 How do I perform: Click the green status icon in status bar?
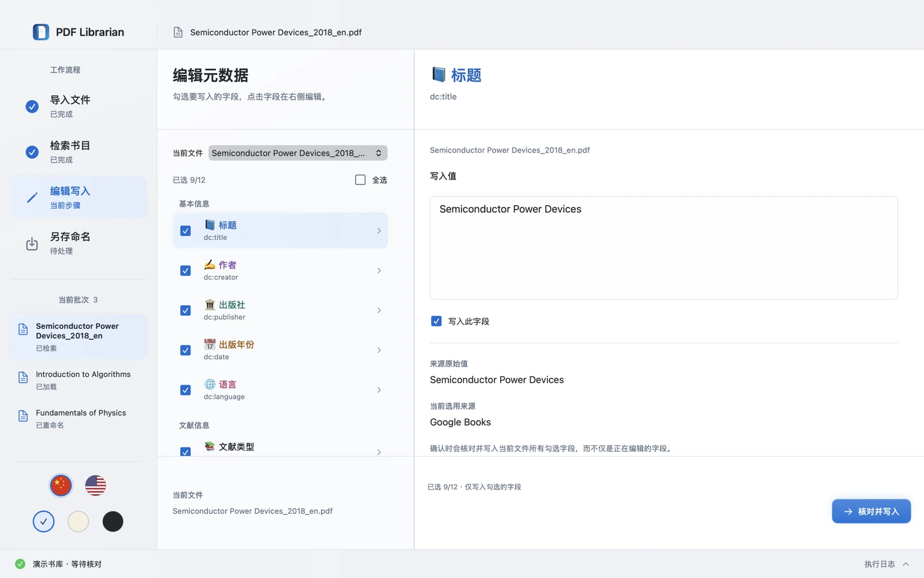pos(20,564)
